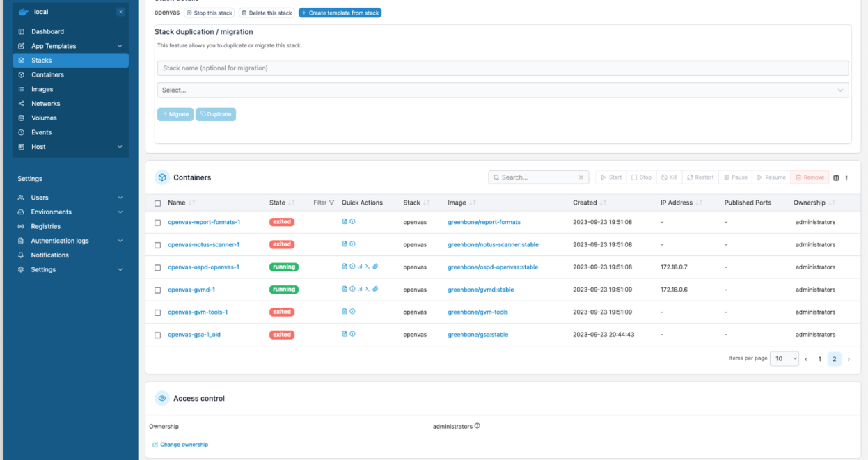Open Volumes in the sidebar
868x460 pixels.
(70, 118)
